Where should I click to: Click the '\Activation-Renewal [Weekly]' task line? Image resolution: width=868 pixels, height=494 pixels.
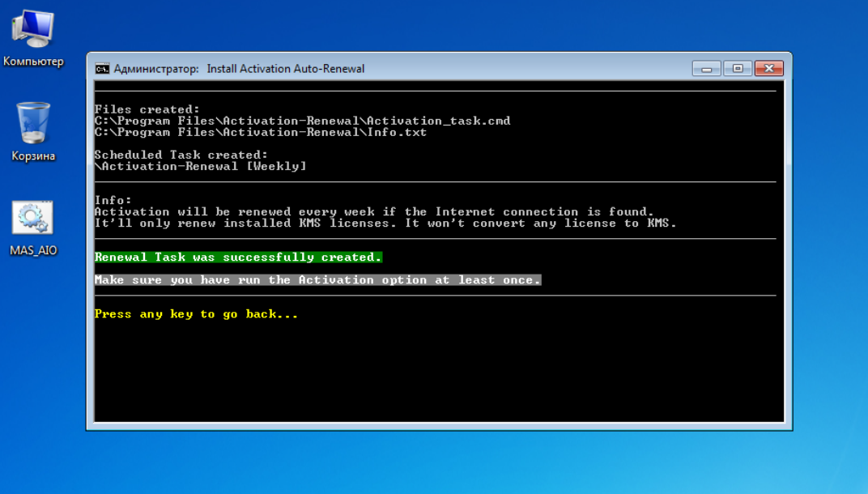point(200,166)
